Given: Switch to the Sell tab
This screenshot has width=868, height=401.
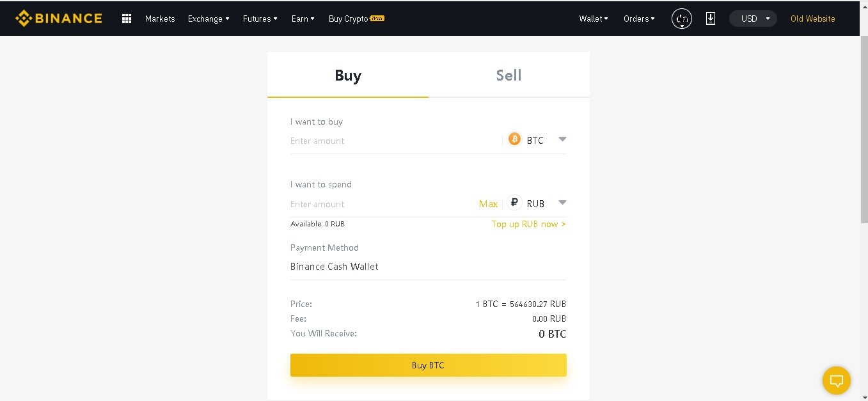Looking at the screenshot, I should coord(509,75).
